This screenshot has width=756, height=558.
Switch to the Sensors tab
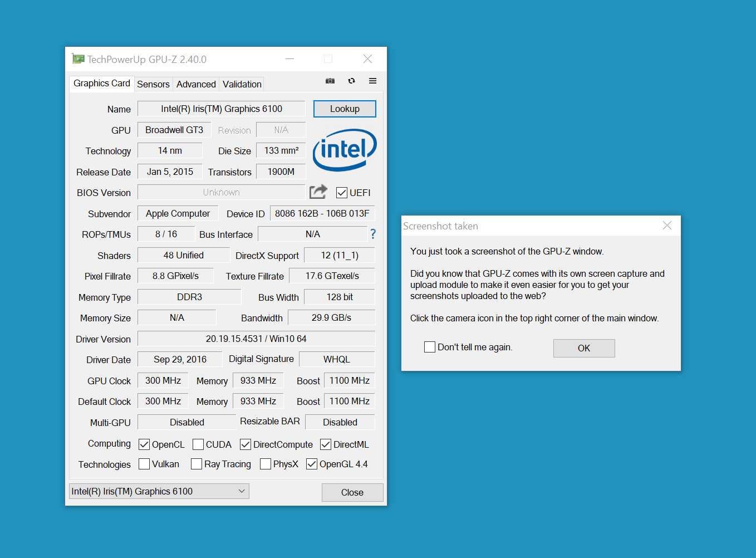(x=153, y=84)
